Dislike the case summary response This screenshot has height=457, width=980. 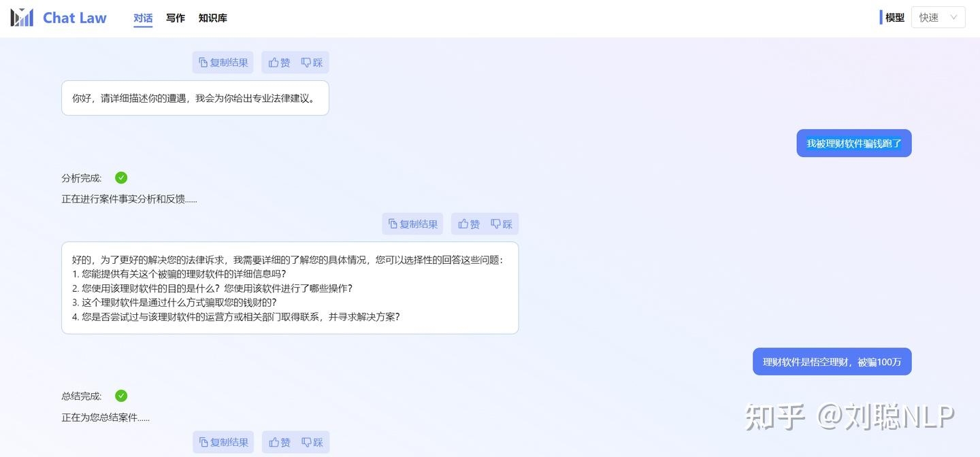pos(312,442)
